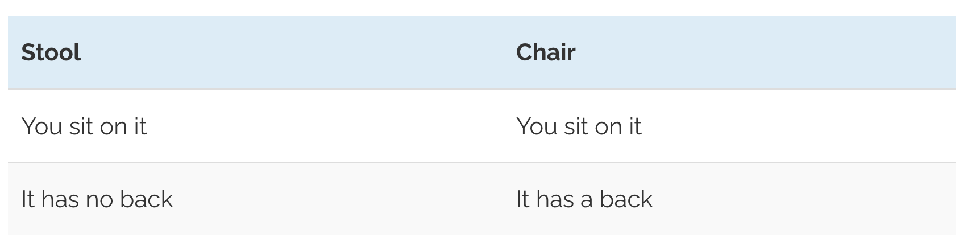Image resolution: width=980 pixels, height=246 pixels.
Task: Click the word "It" in "It has a back"
Action: (523, 199)
